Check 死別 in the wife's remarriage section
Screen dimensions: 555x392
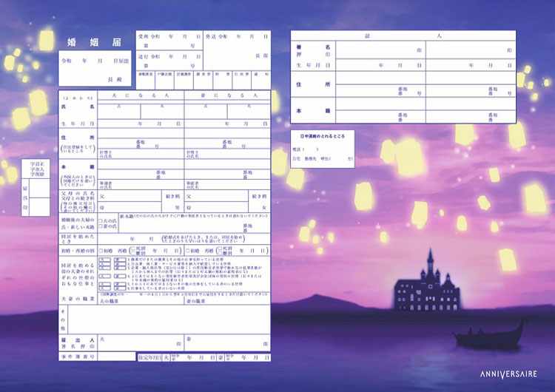click(221, 249)
